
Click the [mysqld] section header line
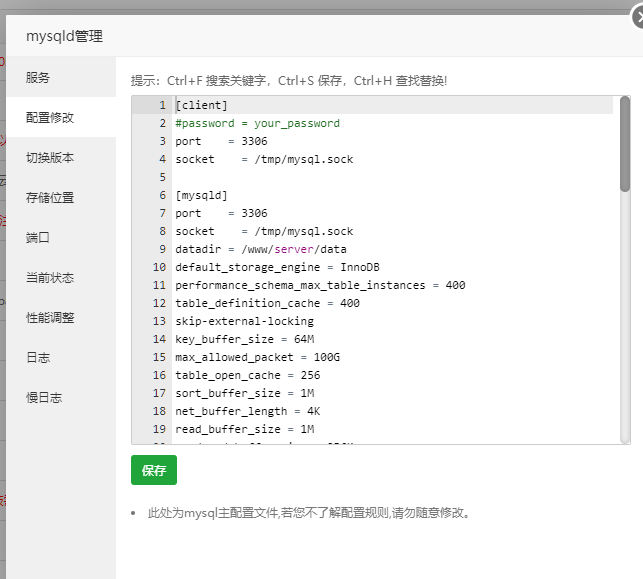click(201, 195)
